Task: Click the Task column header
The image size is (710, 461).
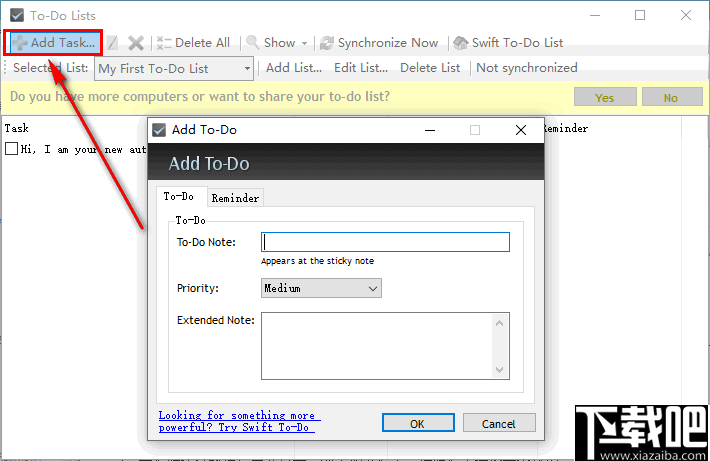Action: click(x=17, y=128)
